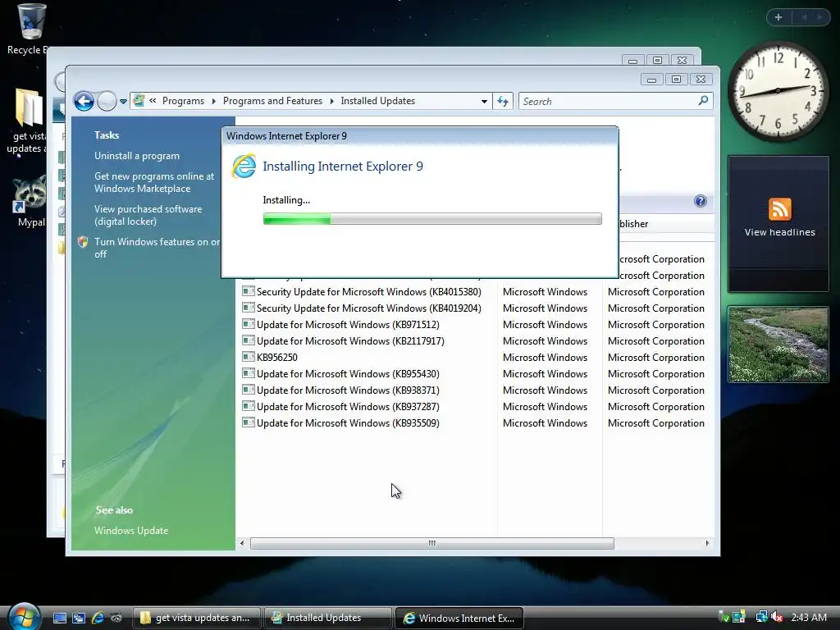Click the scroll right arrow of list
The width and height of the screenshot is (840, 630).
tap(707, 543)
